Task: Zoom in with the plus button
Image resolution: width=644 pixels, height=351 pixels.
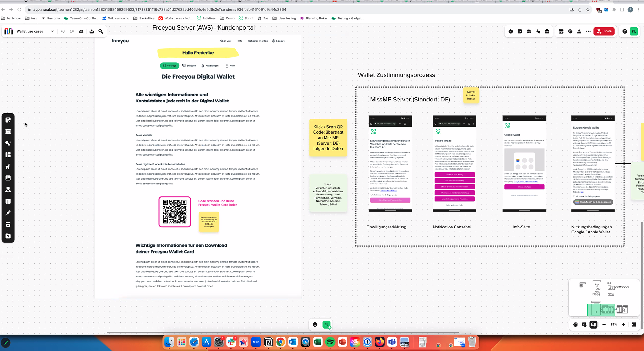Action: [623, 325]
